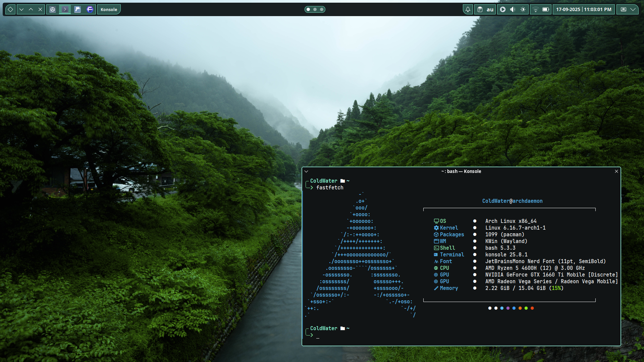Image resolution: width=644 pixels, height=362 pixels.
Task: Launch the Dolphin file manager icon
Action: (x=77, y=9)
